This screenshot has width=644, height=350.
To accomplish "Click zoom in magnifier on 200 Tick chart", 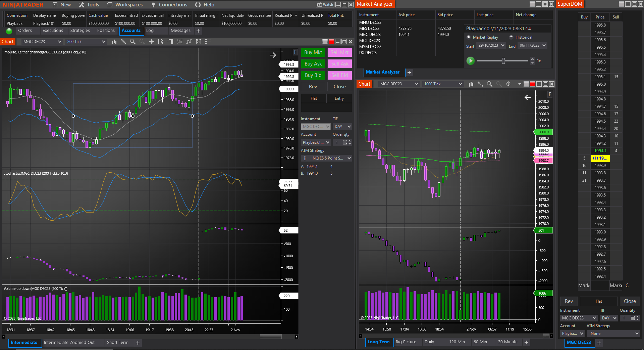I will pyautogui.click(x=133, y=42).
